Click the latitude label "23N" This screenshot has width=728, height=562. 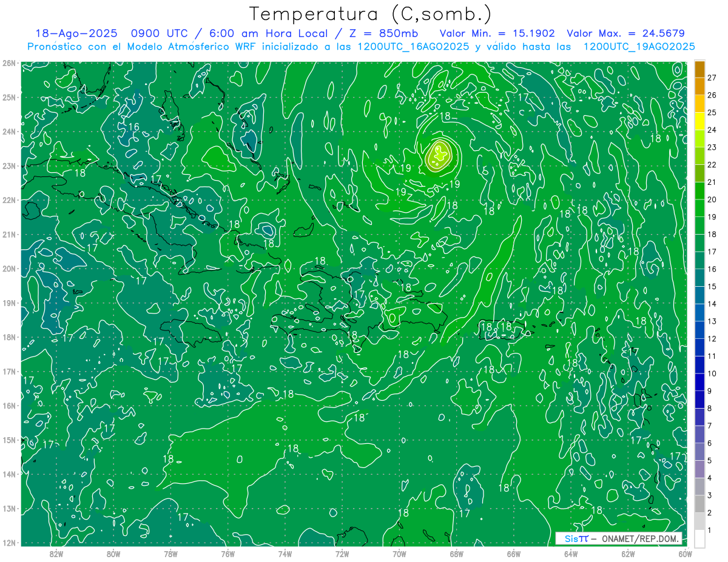[x=8, y=166]
